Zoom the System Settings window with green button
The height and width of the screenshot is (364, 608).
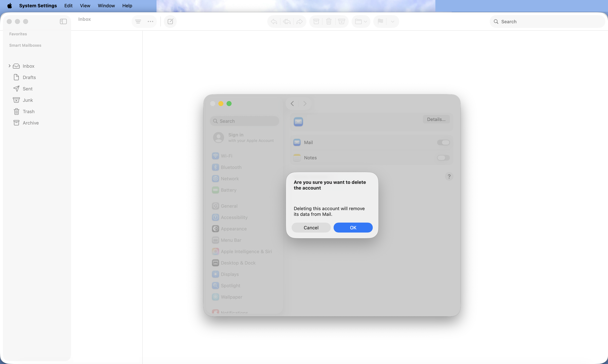[x=229, y=104]
